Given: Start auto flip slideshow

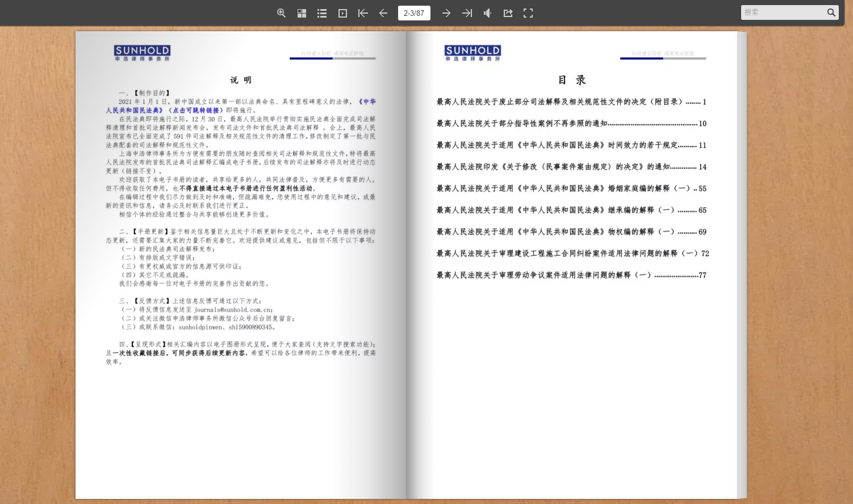Looking at the screenshot, I should coord(342,13).
